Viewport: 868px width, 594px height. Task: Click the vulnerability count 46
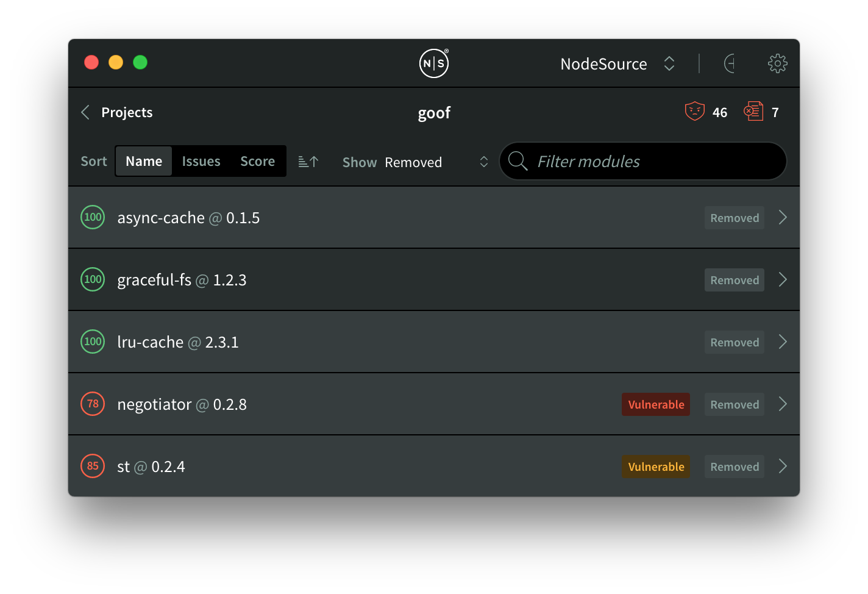point(720,112)
